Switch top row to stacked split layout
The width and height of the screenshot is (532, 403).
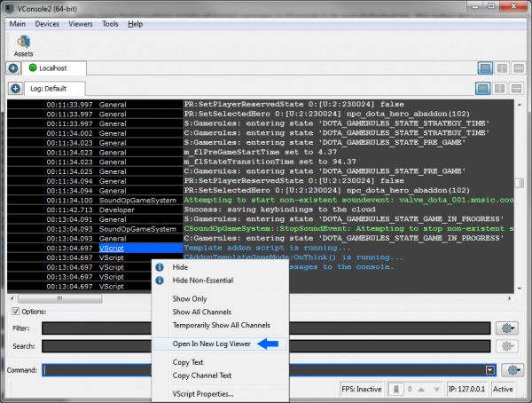(x=519, y=68)
